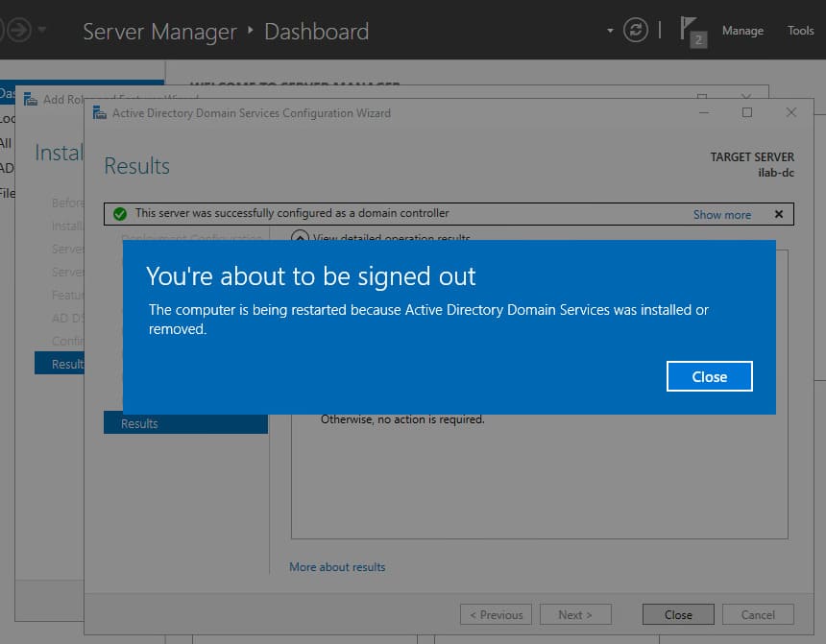Screen dimensions: 826x644
Task: Open the More about results link
Action: click(x=337, y=567)
